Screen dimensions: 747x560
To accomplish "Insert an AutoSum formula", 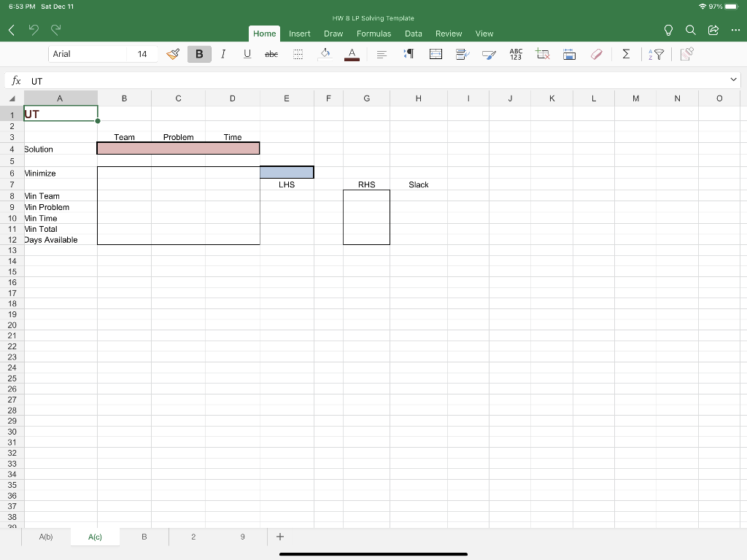I will point(626,53).
